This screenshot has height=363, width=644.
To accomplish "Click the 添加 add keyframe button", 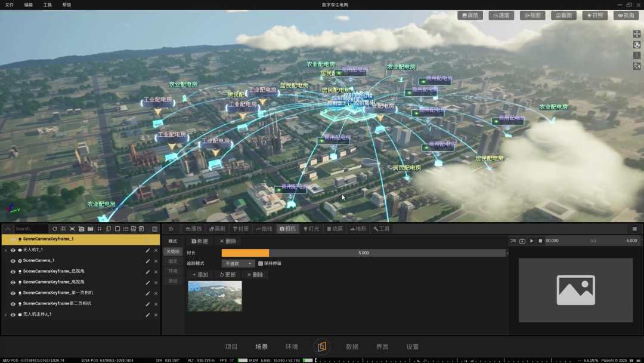I will pyautogui.click(x=200, y=275).
